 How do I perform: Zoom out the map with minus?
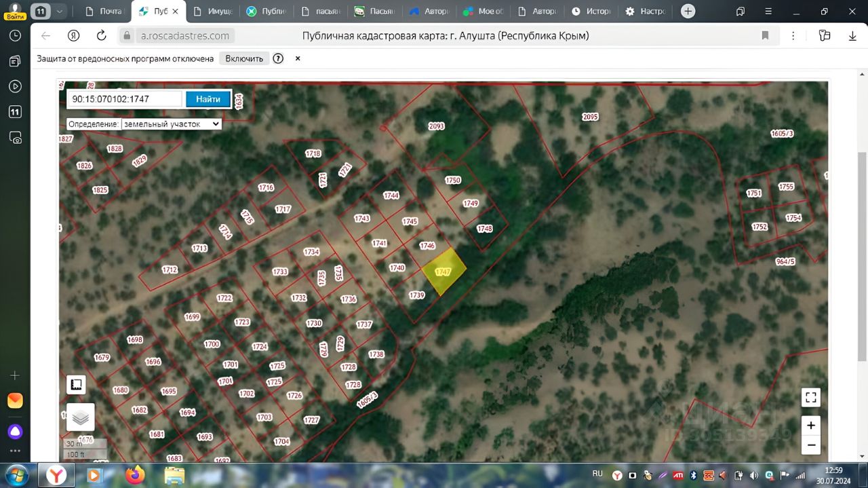811,445
